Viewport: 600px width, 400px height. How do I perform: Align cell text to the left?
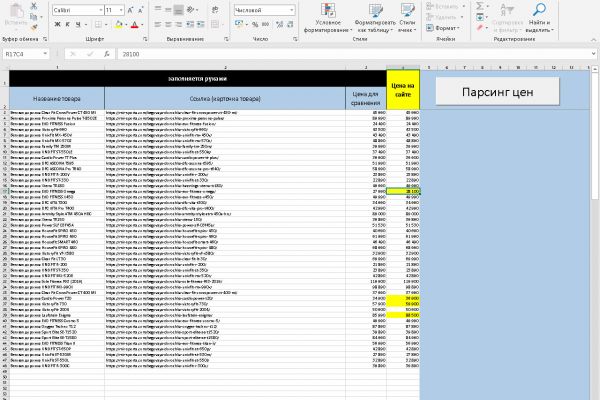coord(158,24)
